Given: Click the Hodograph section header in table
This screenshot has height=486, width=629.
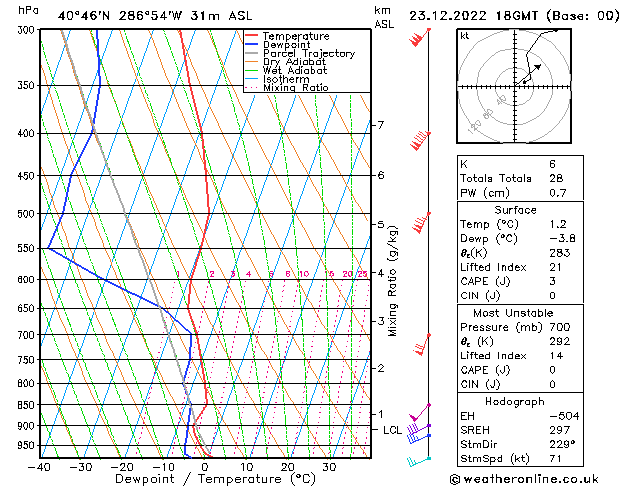Looking at the screenshot, I should tap(515, 402).
